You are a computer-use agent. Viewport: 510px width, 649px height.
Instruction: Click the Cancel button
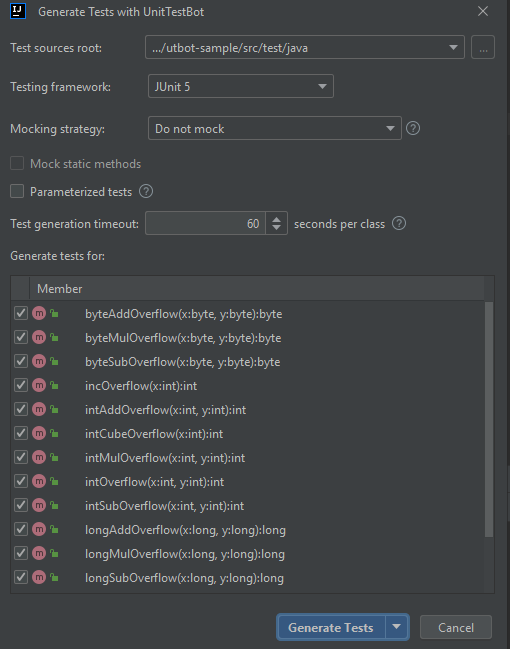(456, 627)
